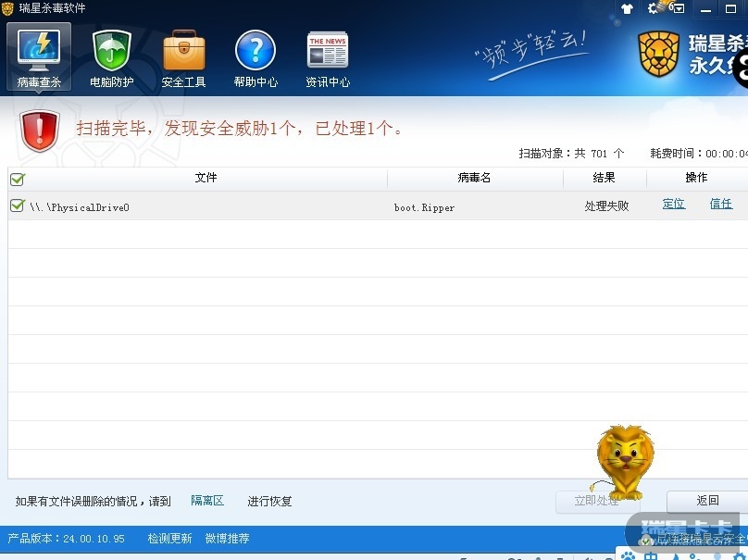Image resolution: width=748 pixels, height=560 pixels.
Task: Click the 立即处理 process now button
Action: [596, 501]
